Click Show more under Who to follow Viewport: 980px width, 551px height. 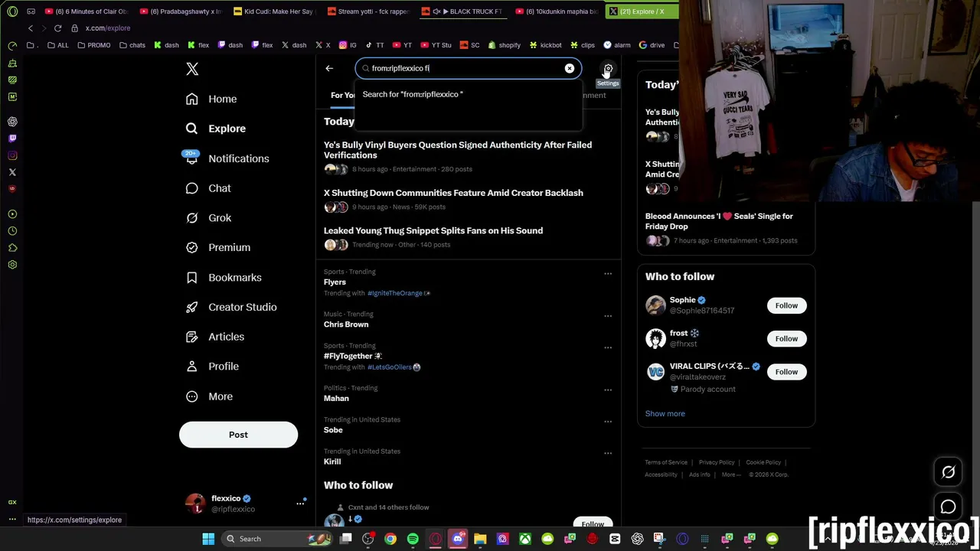coord(665,413)
